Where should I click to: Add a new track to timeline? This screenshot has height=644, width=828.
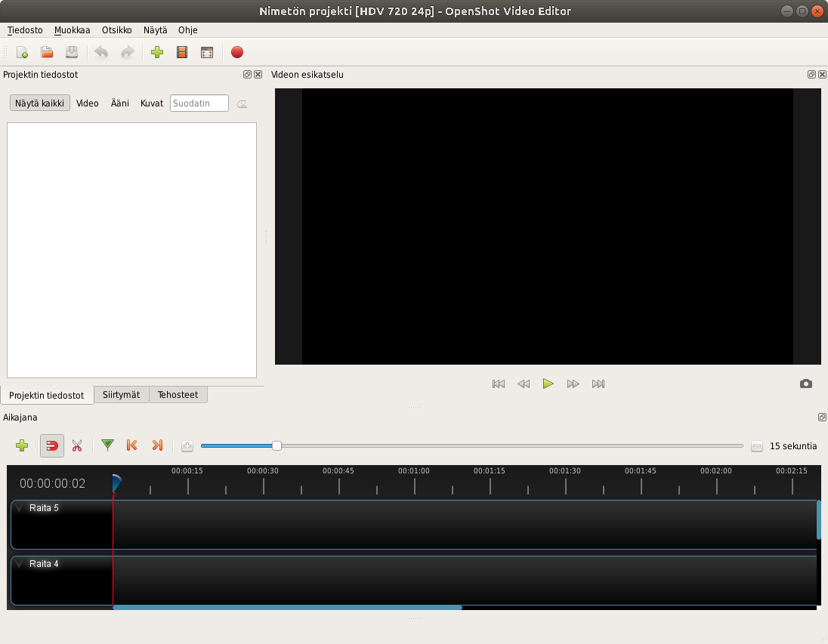pos(22,445)
